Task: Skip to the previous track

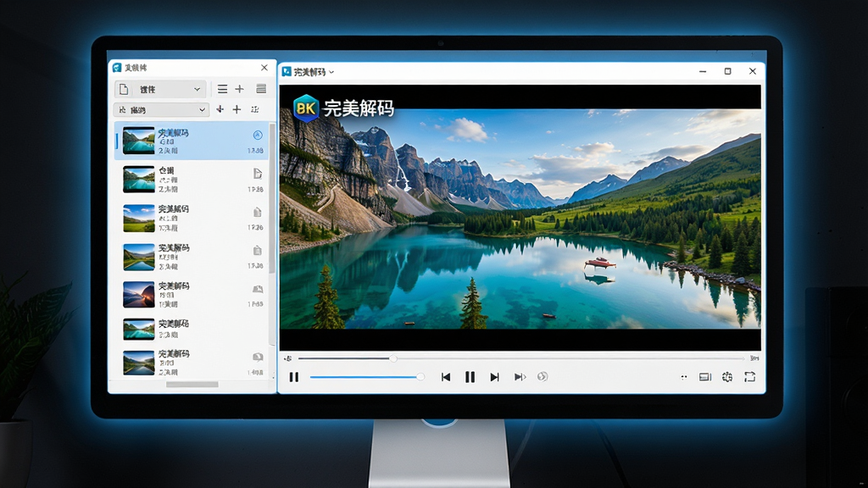Action: pos(446,377)
